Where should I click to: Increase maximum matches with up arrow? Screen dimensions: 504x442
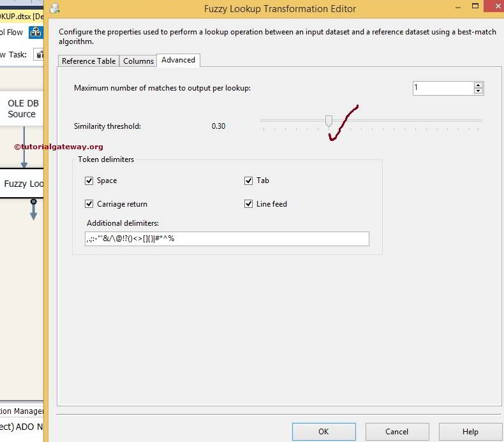coord(478,85)
